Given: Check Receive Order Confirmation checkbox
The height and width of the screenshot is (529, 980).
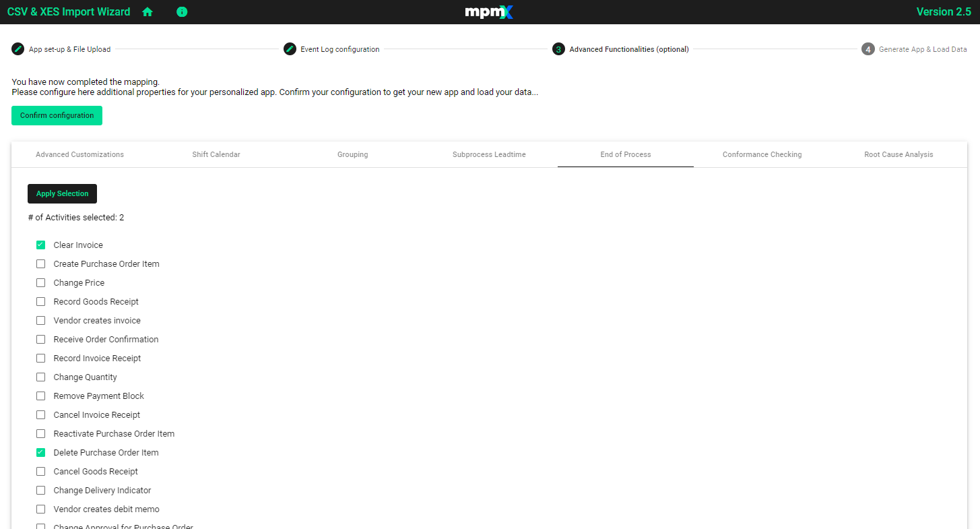Looking at the screenshot, I should (x=40, y=339).
